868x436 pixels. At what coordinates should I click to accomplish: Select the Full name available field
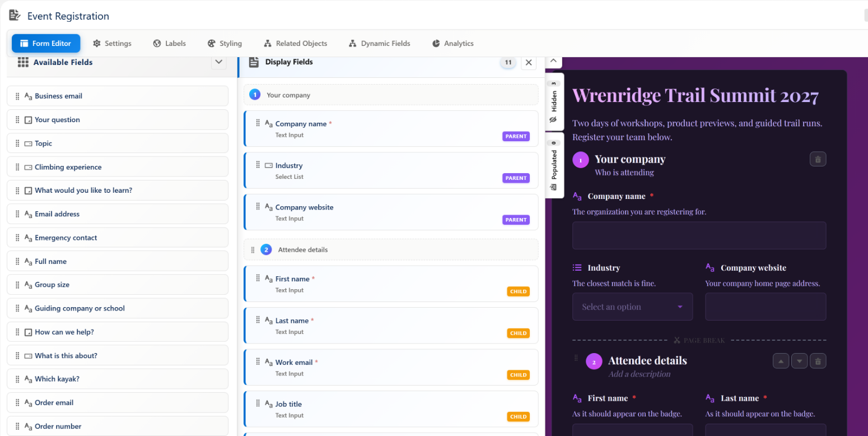(x=118, y=261)
